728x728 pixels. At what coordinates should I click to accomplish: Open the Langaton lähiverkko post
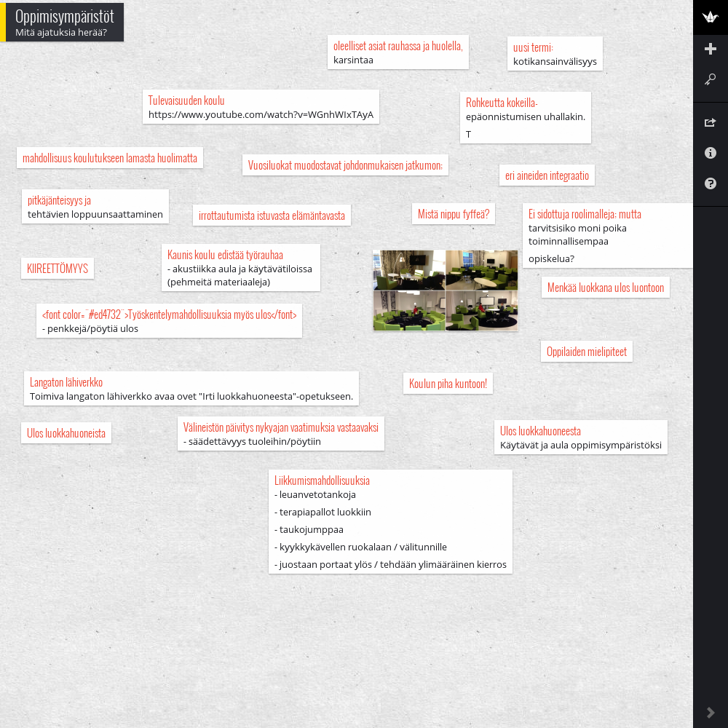(191, 389)
